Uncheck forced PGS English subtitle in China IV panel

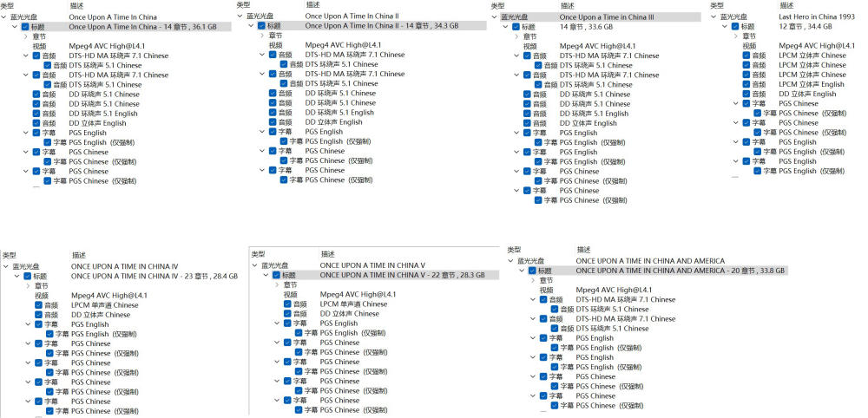point(49,334)
